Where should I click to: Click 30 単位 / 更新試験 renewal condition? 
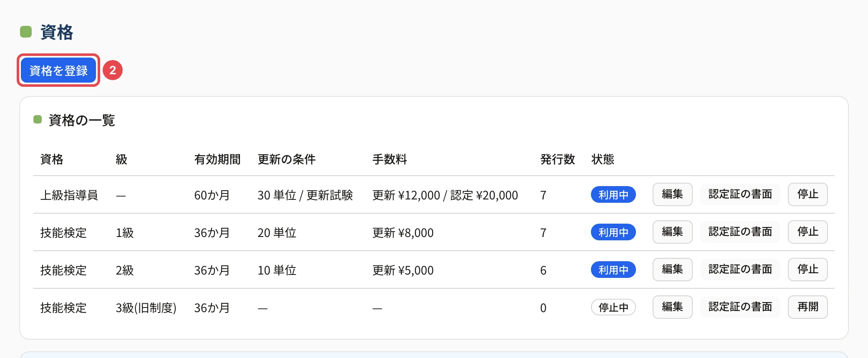(305, 195)
